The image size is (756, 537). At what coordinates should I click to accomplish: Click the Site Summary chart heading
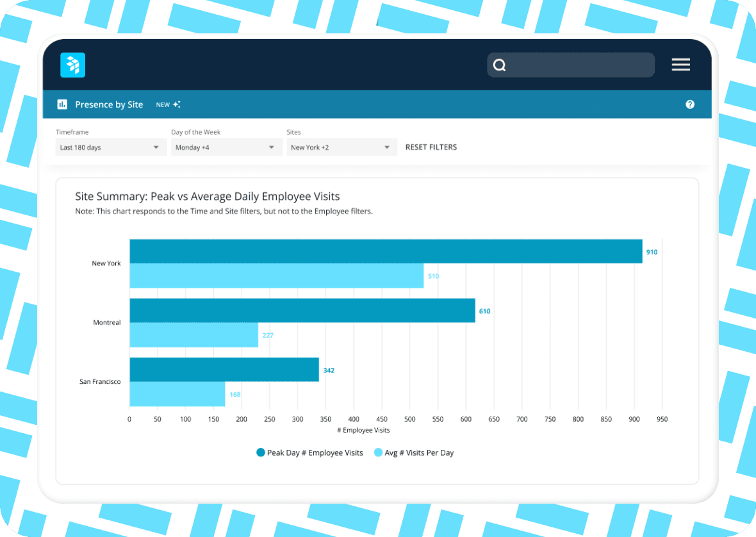(x=206, y=196)
